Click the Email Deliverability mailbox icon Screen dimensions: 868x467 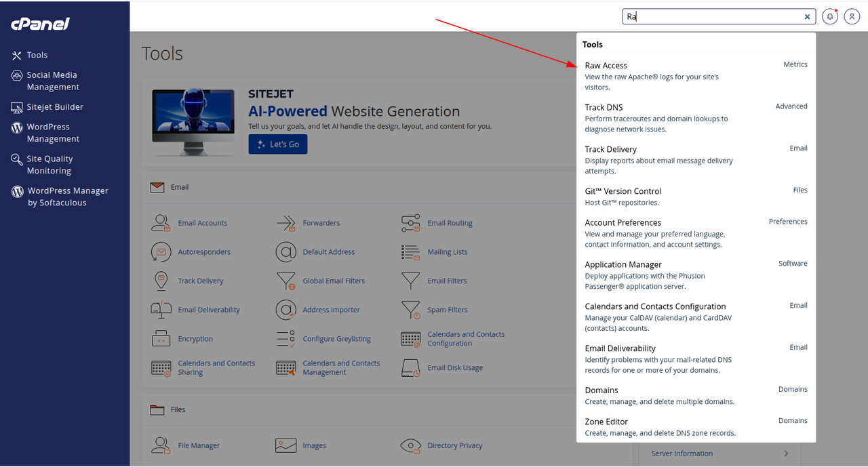[x=161, y=310]
